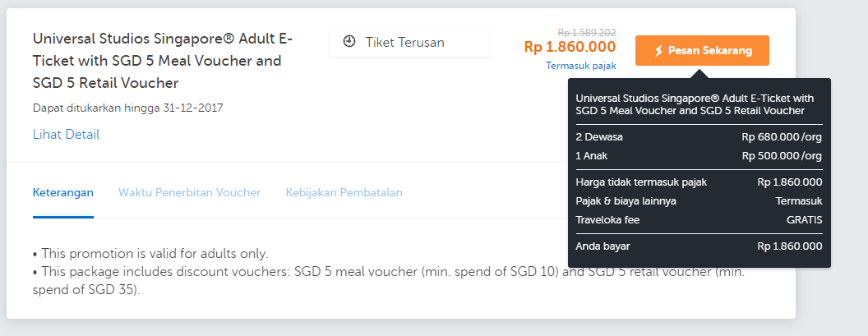This screenshot has width=868, height=336.
Task: Open the Waktu Penerbitan Voucher tab
Action: (x=189, y=192)
